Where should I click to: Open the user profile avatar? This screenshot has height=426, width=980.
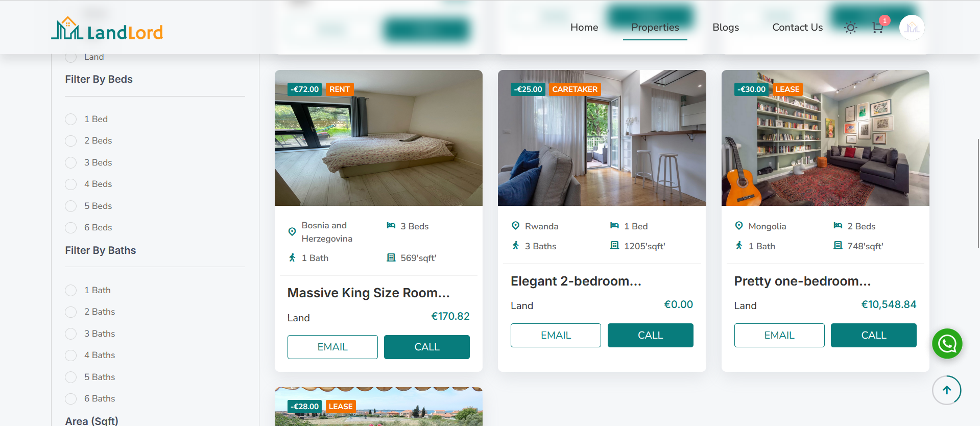[912, 28]
